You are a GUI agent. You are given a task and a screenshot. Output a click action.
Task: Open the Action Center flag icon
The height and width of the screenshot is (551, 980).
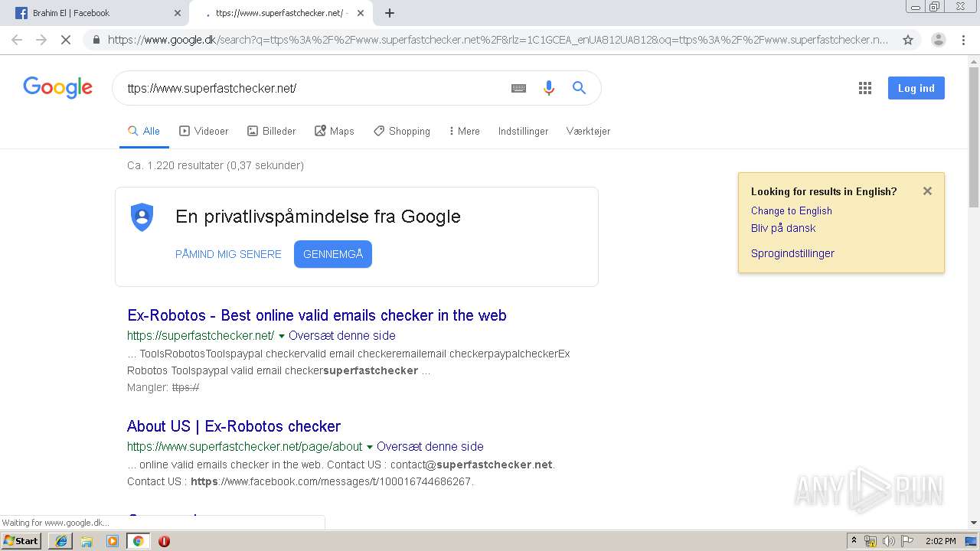point(907,541)
